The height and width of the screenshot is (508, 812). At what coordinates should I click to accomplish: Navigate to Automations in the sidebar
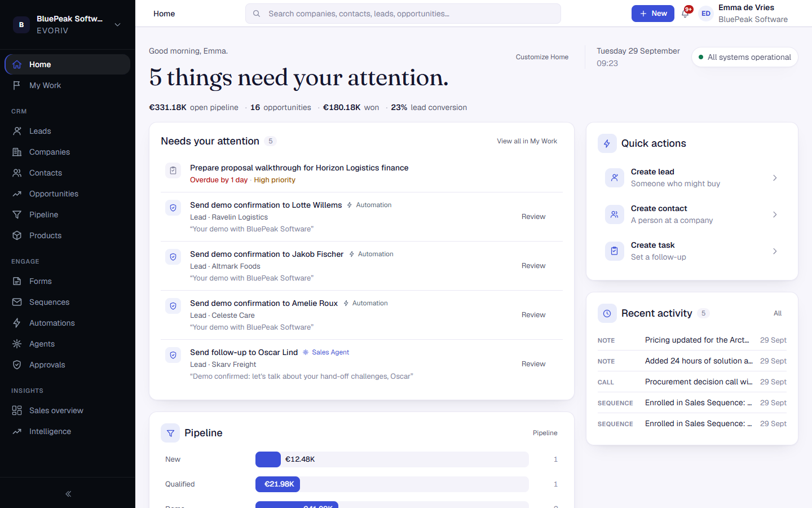coord(68,323)
